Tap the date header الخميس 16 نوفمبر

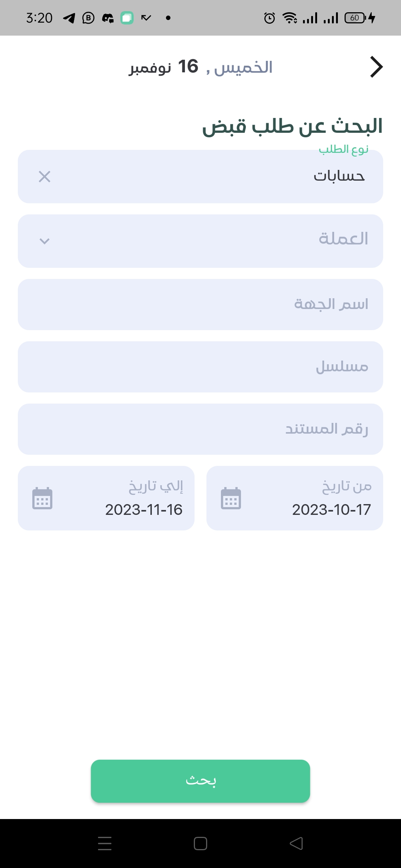[x=200, y=67]
